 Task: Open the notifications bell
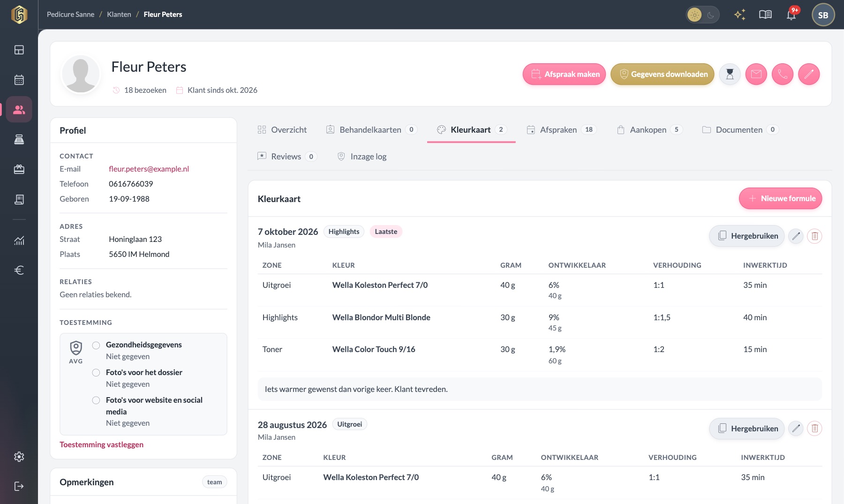point(791,15)
